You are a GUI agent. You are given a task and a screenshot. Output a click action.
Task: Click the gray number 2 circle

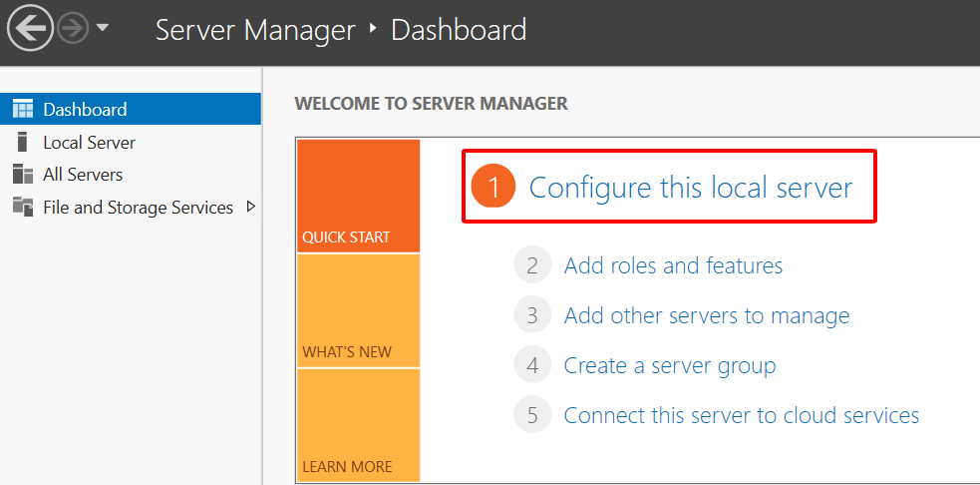point(532,265)
